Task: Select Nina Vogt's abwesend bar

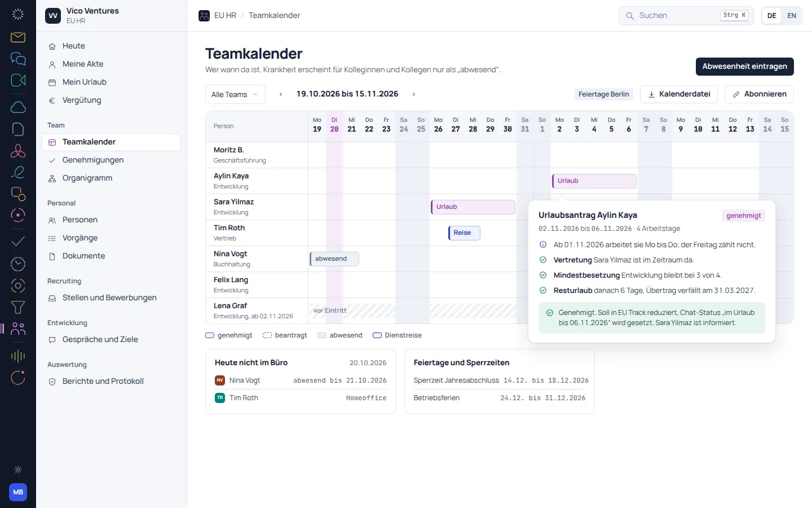Action: [334, 259]
